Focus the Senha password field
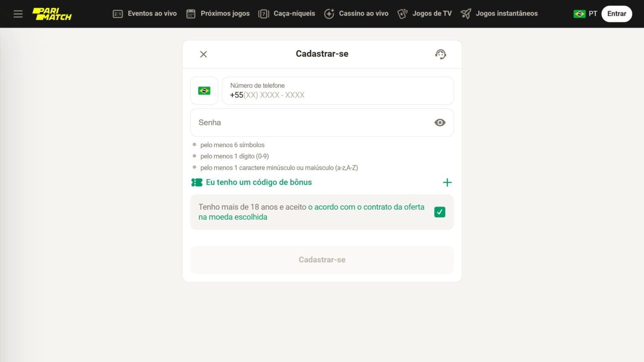Viewport: 644px width, 362px height. pyautogui.click(x=322, y=122)
